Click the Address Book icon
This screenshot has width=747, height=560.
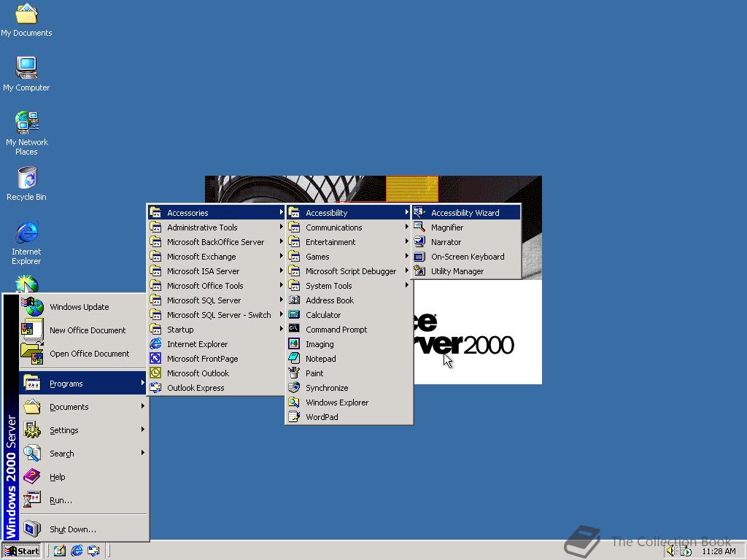(294, 300)
